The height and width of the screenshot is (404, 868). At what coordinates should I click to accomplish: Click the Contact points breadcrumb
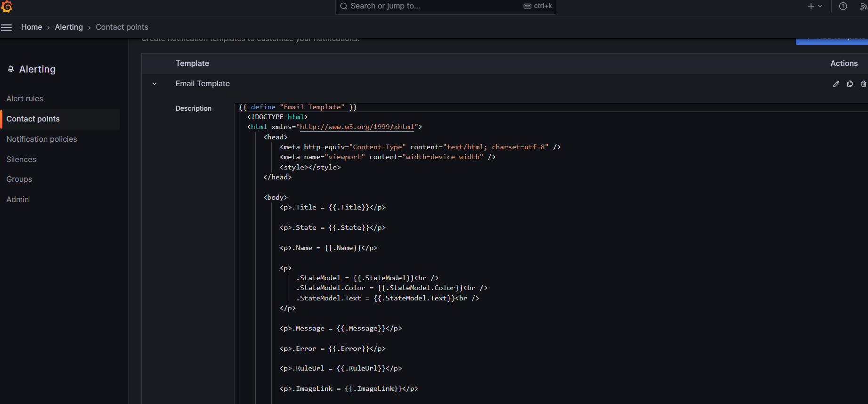point(122,27)
